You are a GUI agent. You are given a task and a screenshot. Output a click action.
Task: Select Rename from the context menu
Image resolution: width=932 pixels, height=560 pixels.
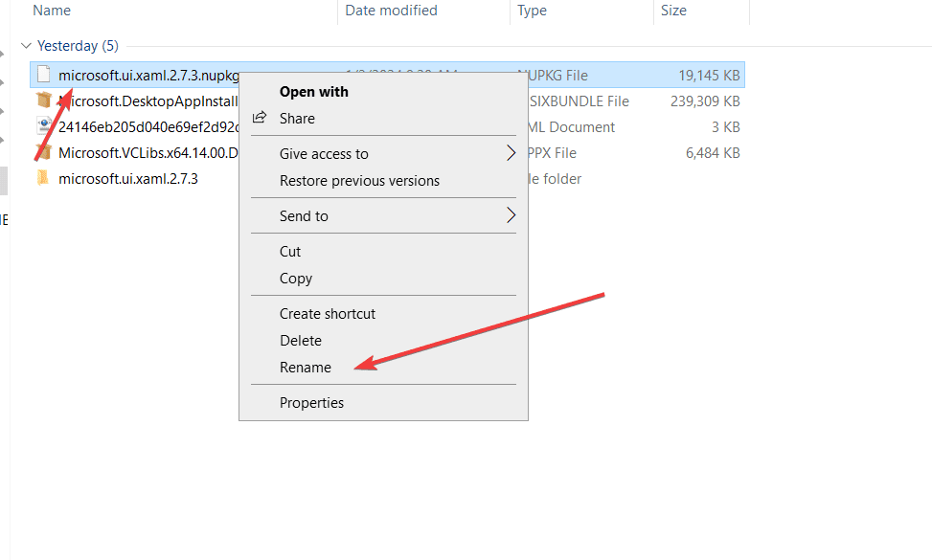[x=306, y=367]
